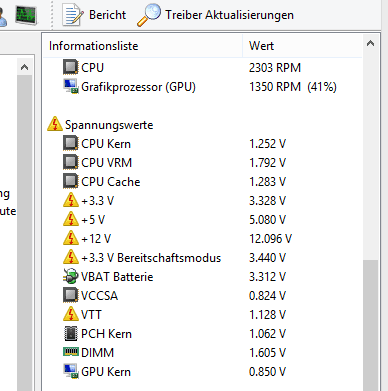Click the +3.3 V Bereitschaftsmodus warning icon

pyautogui.click(x=71, y=257)
